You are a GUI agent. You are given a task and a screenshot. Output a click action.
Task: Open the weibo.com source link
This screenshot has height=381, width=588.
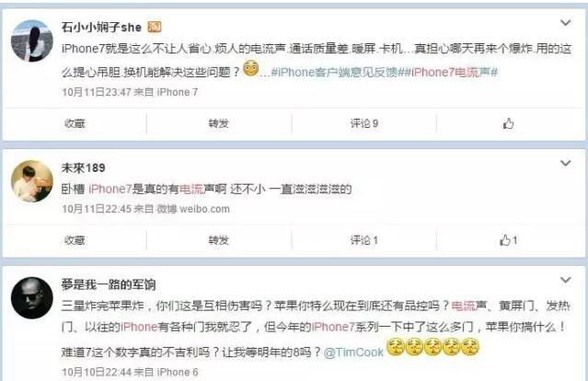[193, 209]
